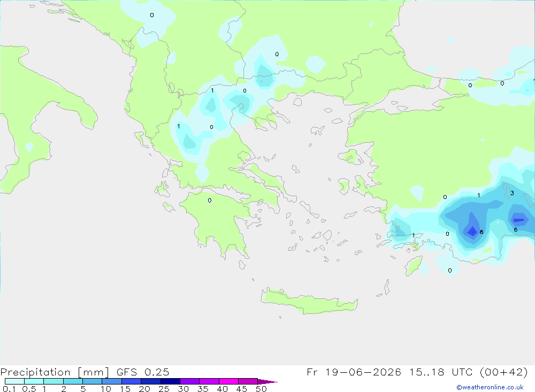Select the 1–2 mm legend swatch
The width and height of the screenshot is (535, 392).
pos(53,381)
